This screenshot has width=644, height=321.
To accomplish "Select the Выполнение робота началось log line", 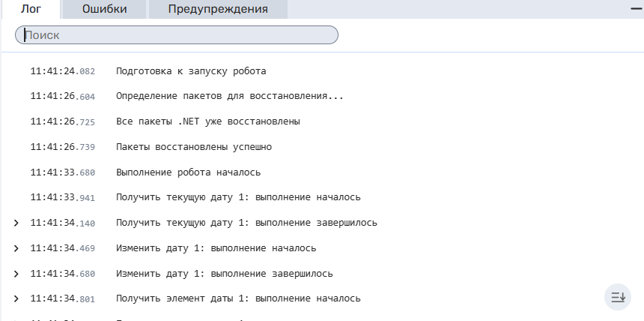I will (188, 172).
